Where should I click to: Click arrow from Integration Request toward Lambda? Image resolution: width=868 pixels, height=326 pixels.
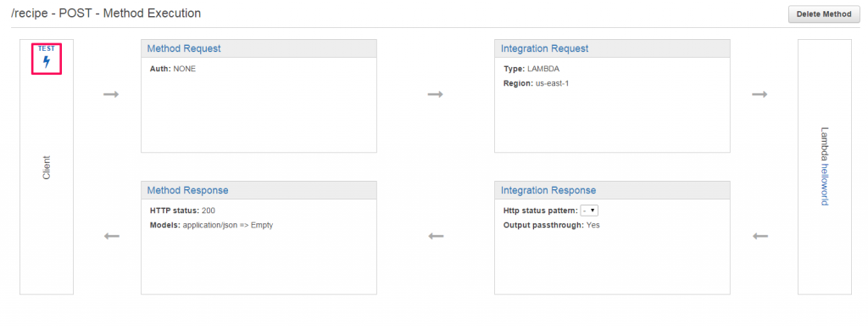coord(759,94)
